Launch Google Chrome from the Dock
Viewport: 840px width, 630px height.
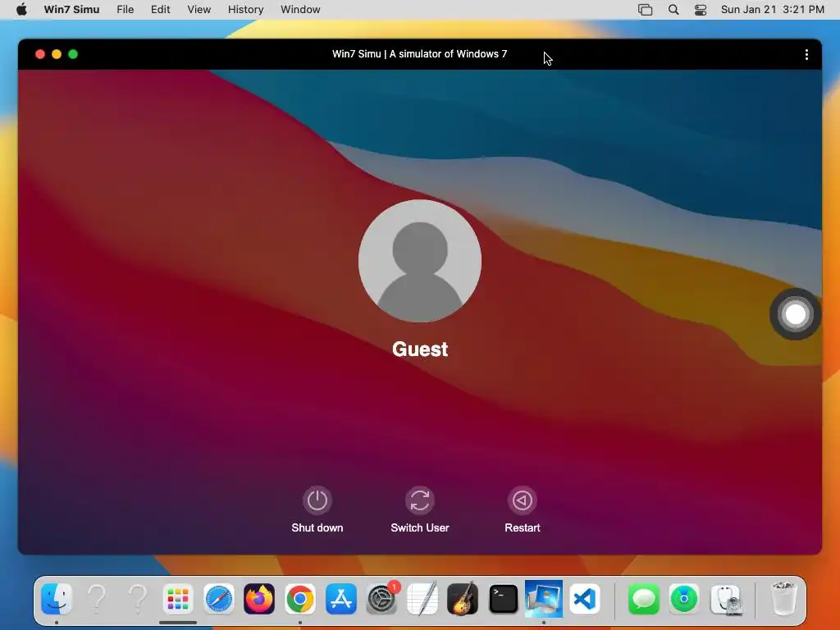tap(300, 598)
